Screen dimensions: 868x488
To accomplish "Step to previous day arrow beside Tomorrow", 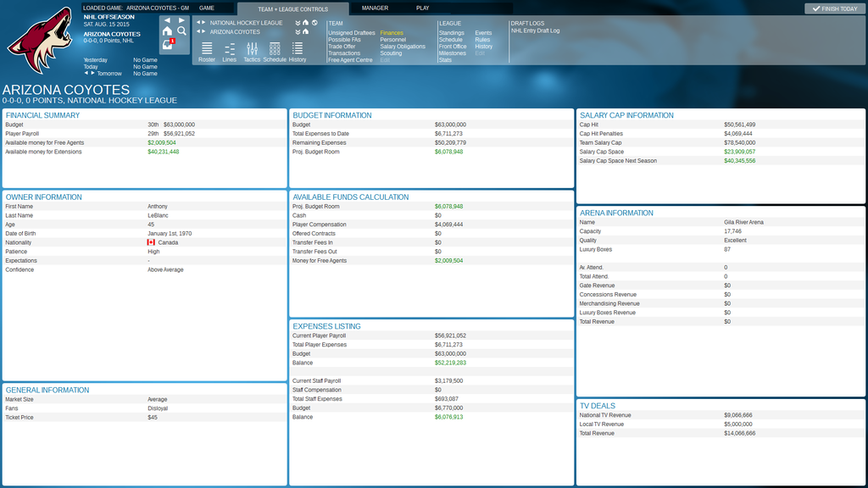I will [86, 73].
